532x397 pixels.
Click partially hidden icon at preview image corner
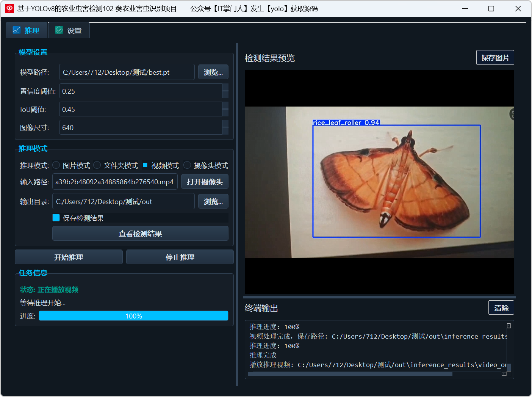point(512,114)
